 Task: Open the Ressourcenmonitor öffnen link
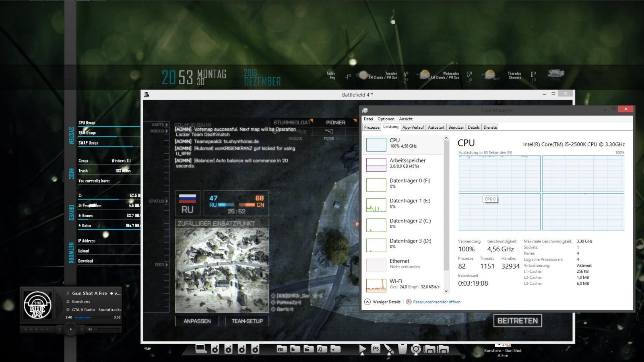point(437,302)
